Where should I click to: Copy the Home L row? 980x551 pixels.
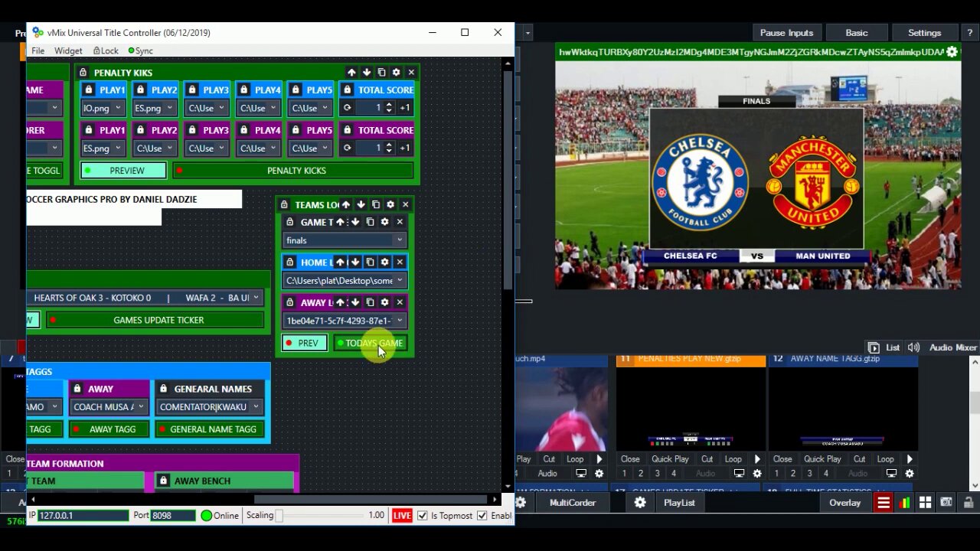370,262
